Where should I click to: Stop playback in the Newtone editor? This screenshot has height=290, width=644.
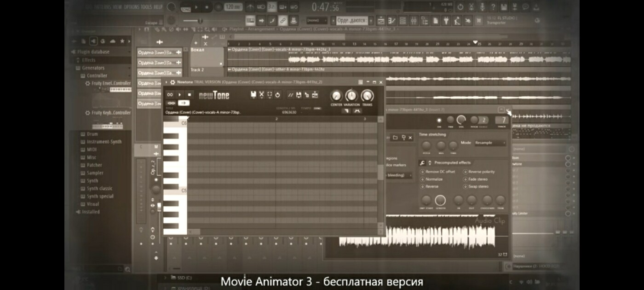[x=189, y=94]
